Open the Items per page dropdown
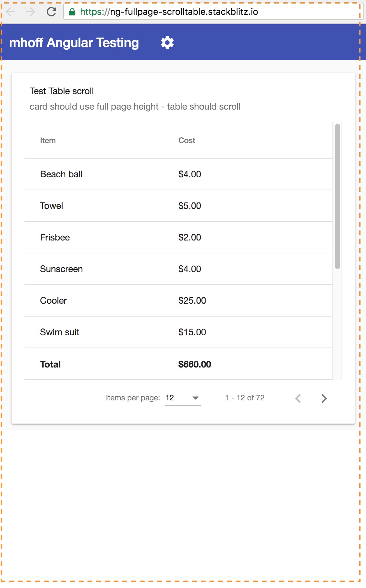Viewport: 366px width, 588px height. point(183,398)
